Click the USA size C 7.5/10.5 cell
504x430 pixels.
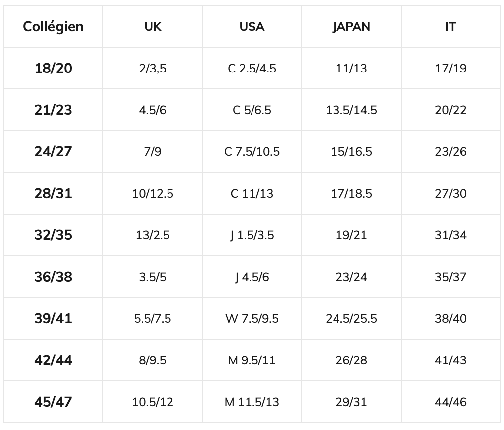click(x=252, y=152)
